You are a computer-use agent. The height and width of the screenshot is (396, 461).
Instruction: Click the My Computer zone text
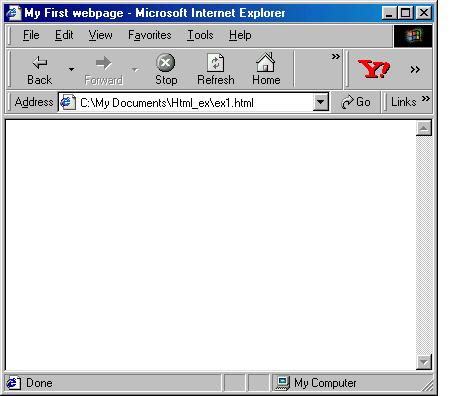pyautogui.click(x=325, y=383)
